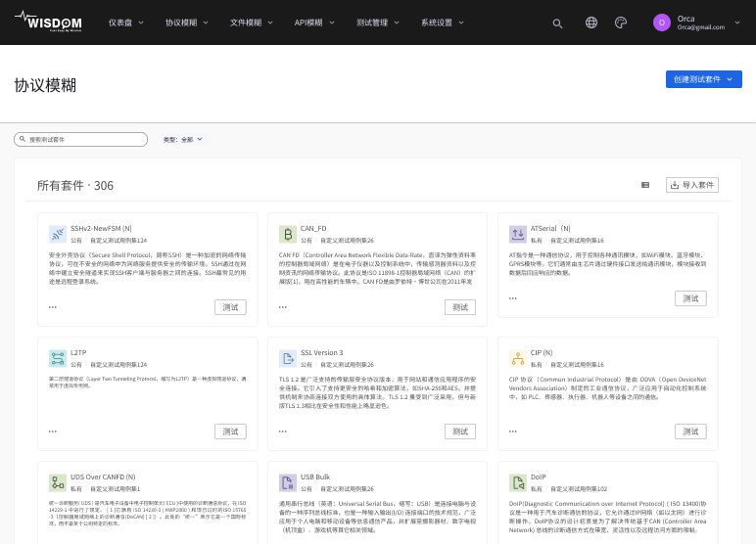Click the Orca user avatar
The height and width of the screenshot is (544, 756).
662,23
